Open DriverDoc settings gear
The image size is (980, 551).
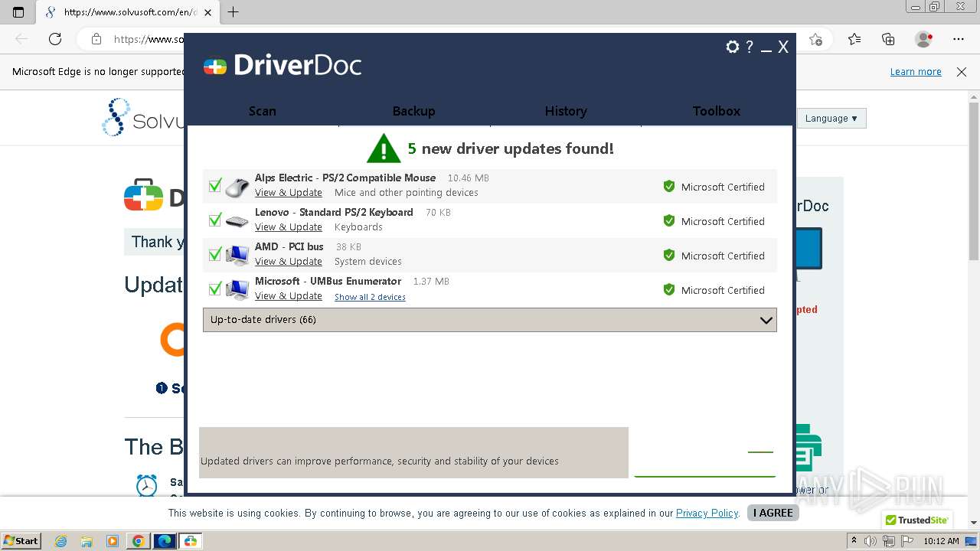[x=733, y=47]
